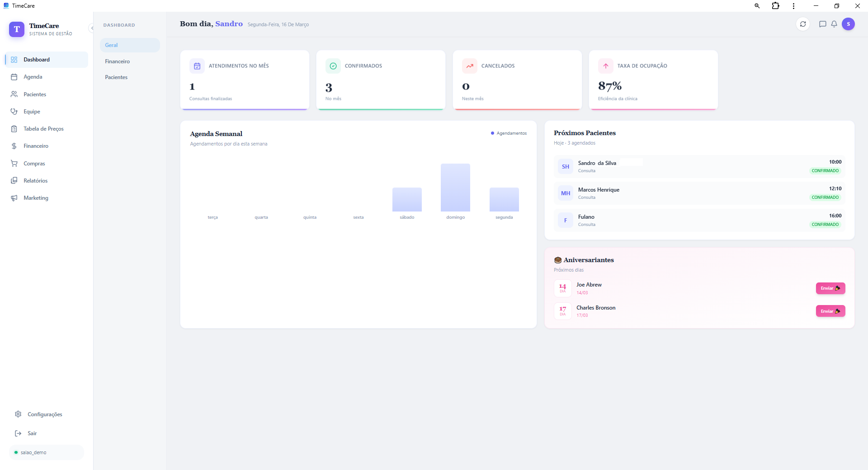The image size is (868, 470).
Task: Open the Equipe section
Action: coord(32,111)
